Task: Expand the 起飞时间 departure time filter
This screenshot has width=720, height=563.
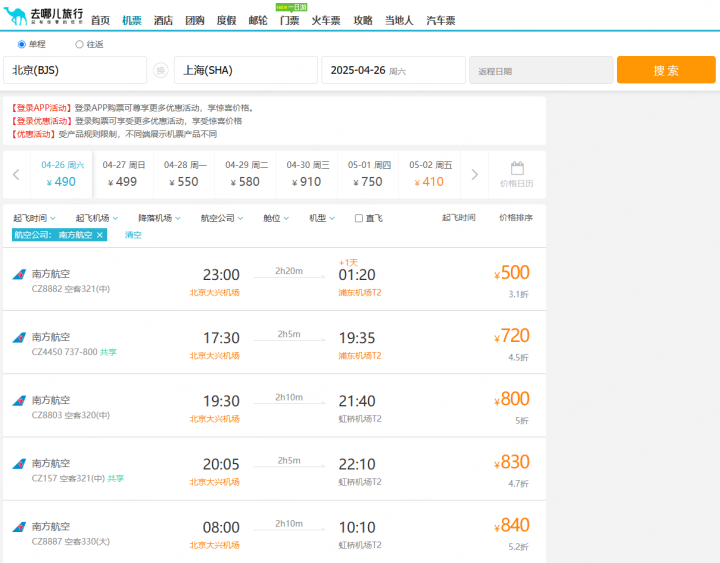Action: 34,218
